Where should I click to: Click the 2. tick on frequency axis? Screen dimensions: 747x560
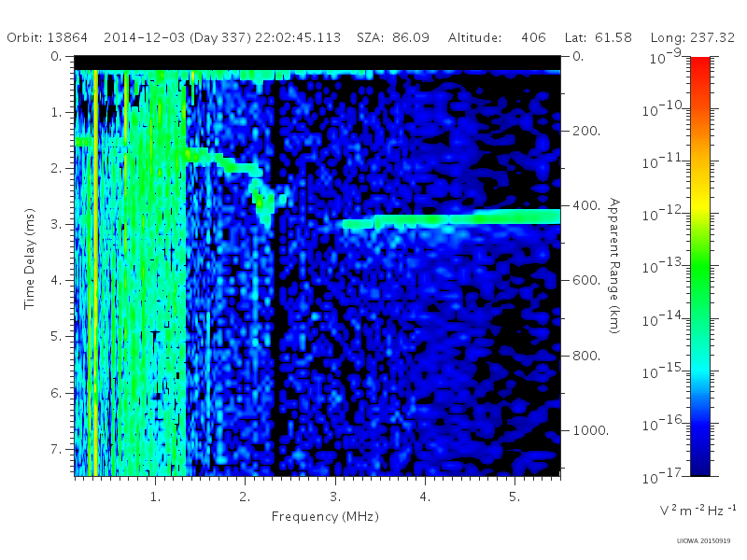245,497
